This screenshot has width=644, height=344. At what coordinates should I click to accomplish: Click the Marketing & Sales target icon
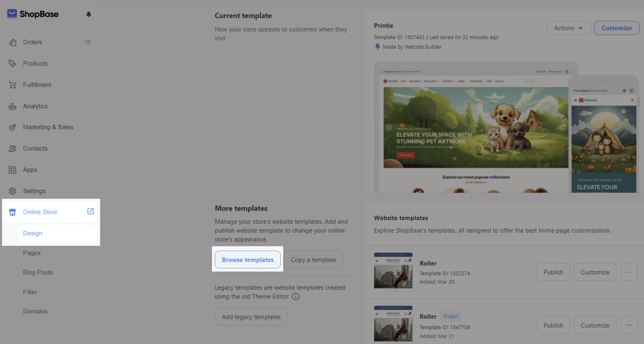pyautogui.click(x=12, y=127)
